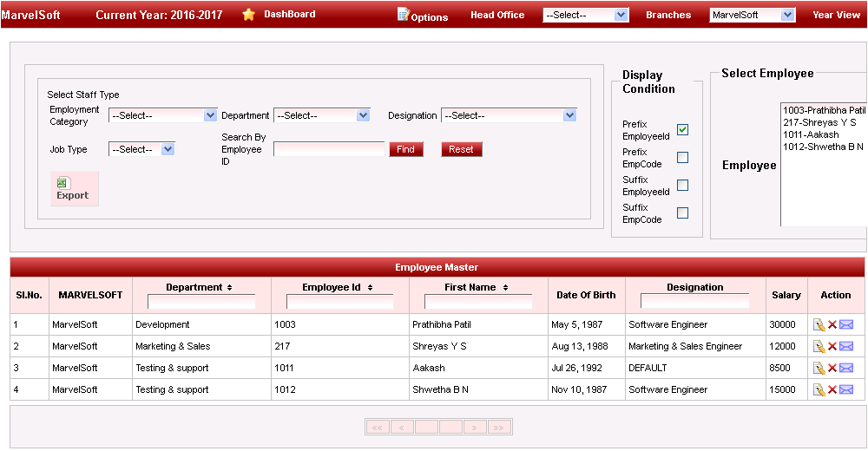Open the Year View menu
The height and width of the screenshot is (451, 868).
(836, 15)
